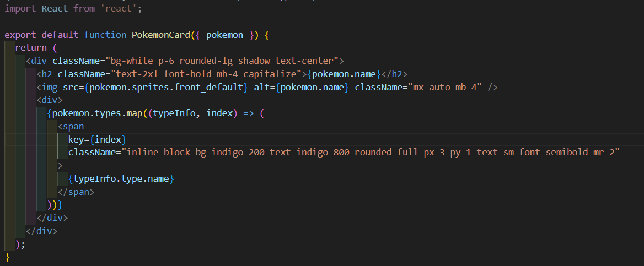Click the closing h2 tag
Viewport: 644px width, 266px height.
(397, 74)
